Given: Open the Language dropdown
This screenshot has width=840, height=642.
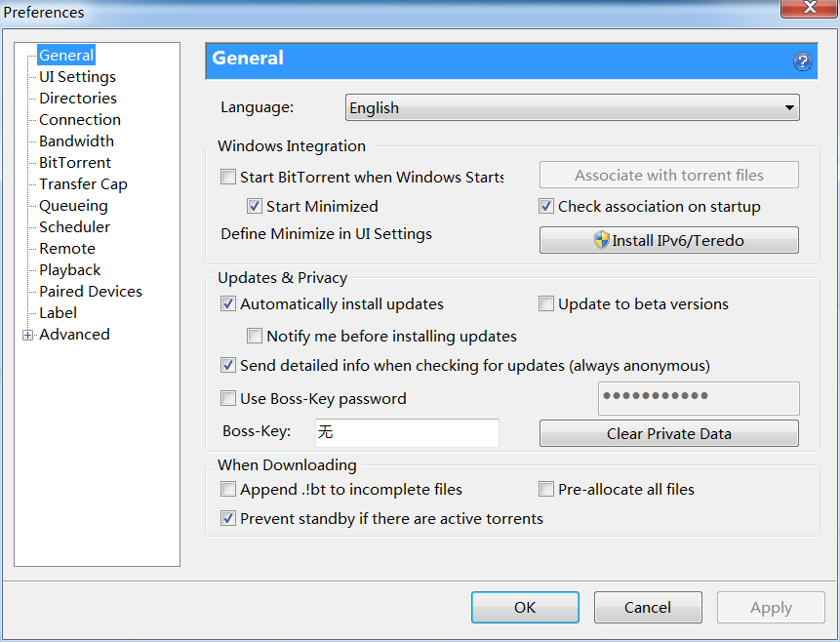Looking at the screenshot, I should (573, 108).
